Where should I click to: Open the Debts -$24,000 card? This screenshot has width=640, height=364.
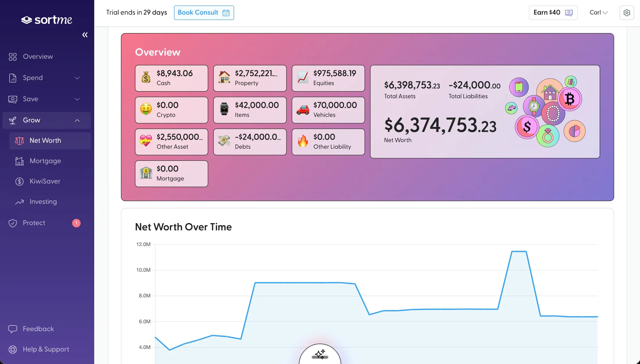[x=250, y=142]
